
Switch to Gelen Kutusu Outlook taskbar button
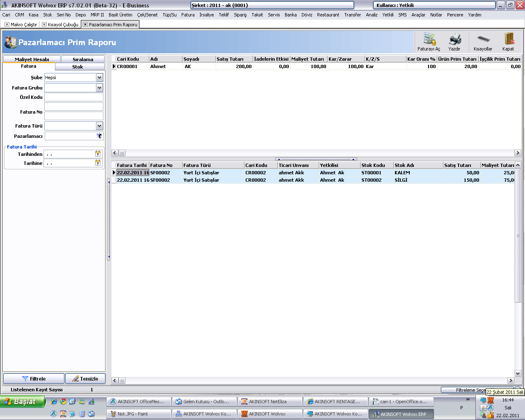point(204,402)
